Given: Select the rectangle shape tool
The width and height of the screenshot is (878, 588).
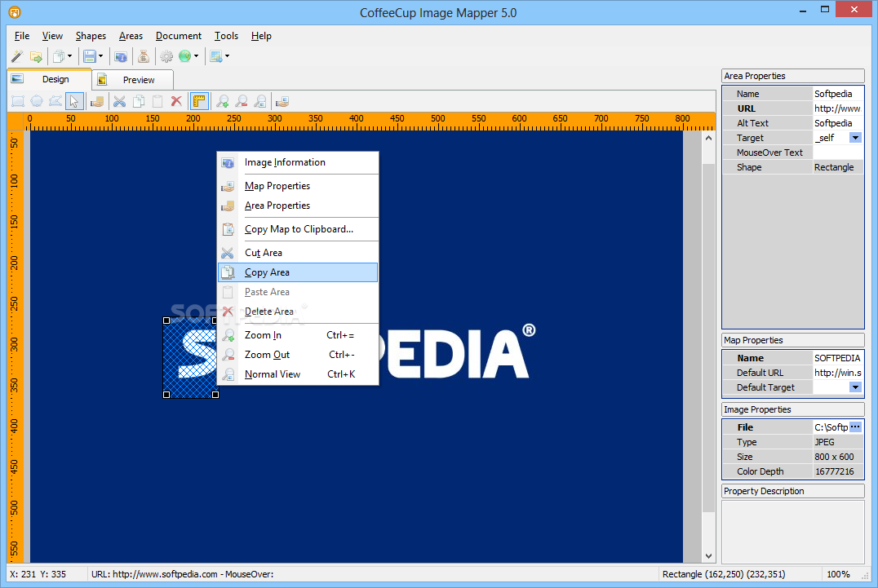Looking at the screenshot, I should pos(18,101).
